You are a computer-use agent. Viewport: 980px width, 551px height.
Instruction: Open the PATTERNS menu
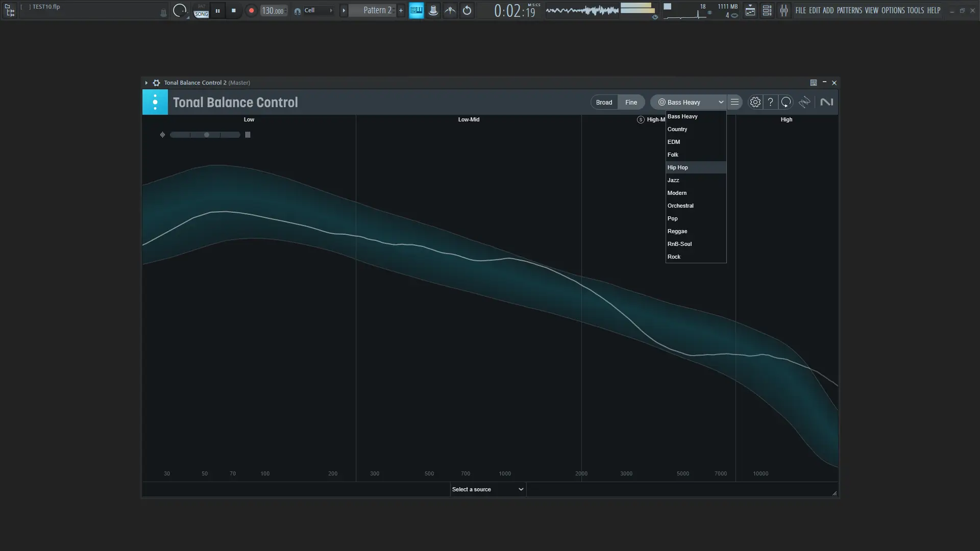pos(849,10)
